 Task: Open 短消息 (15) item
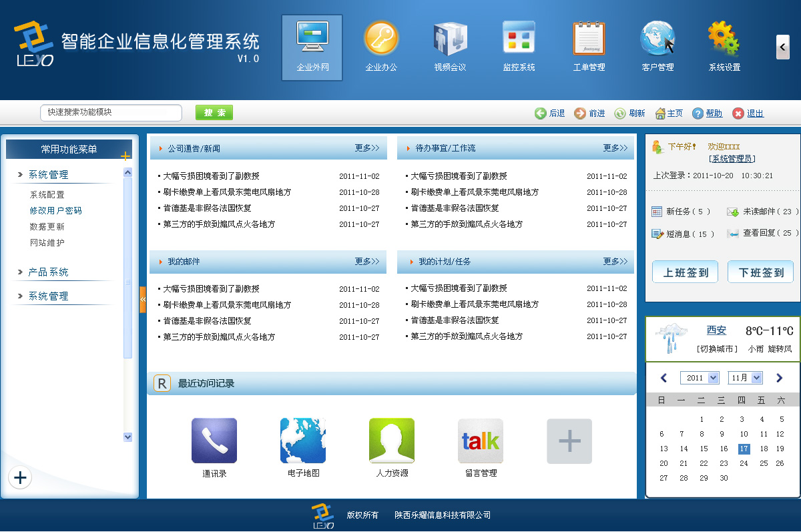coord(684,234)
